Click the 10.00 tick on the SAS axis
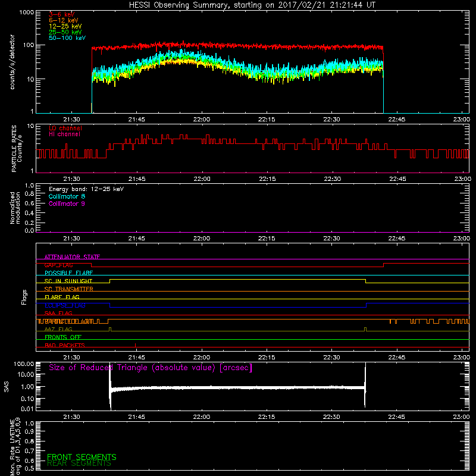Viewport: 476px width, 476px height. pyautogui.click(x=26, y=374)
